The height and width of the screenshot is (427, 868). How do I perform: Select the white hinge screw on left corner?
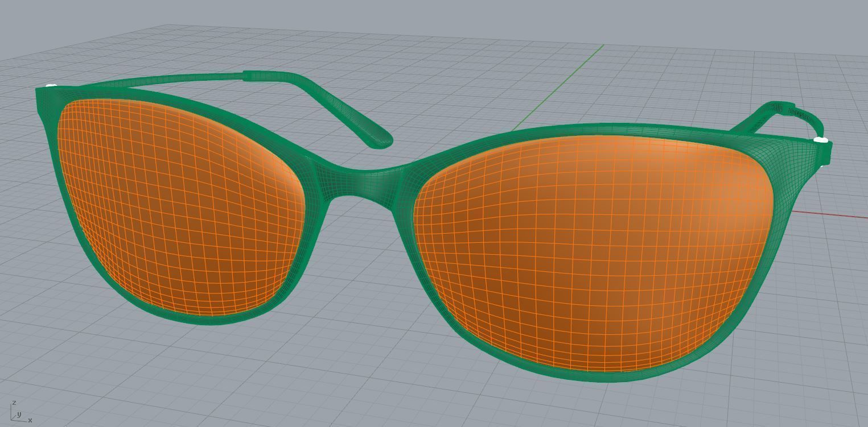(51, 86)
